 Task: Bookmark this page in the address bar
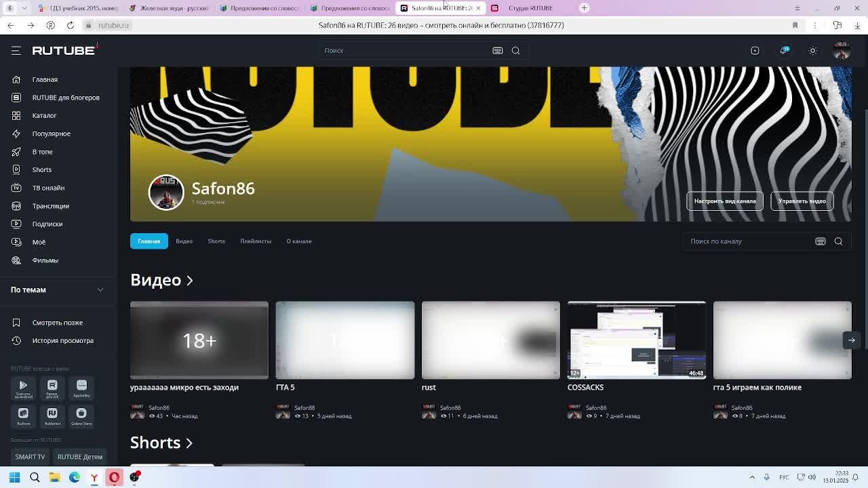tap(795, 25)
